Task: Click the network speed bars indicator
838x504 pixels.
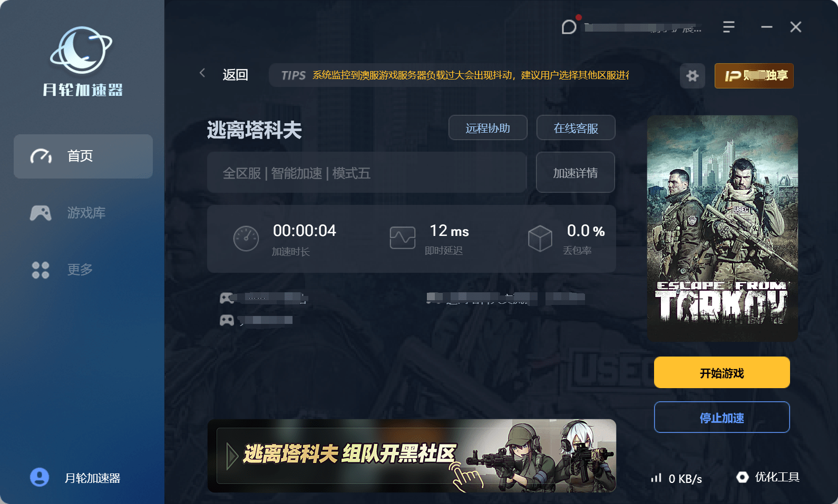Action: [656, 478]
